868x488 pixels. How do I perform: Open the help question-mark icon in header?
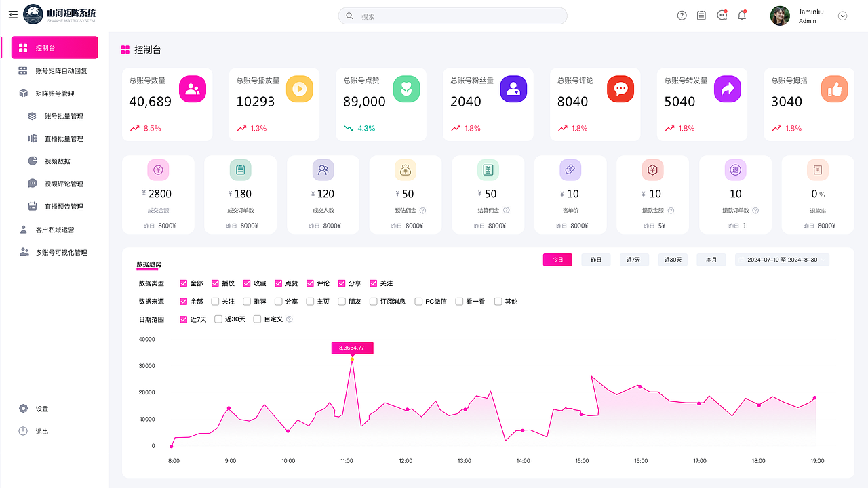[x=682, y=16]
